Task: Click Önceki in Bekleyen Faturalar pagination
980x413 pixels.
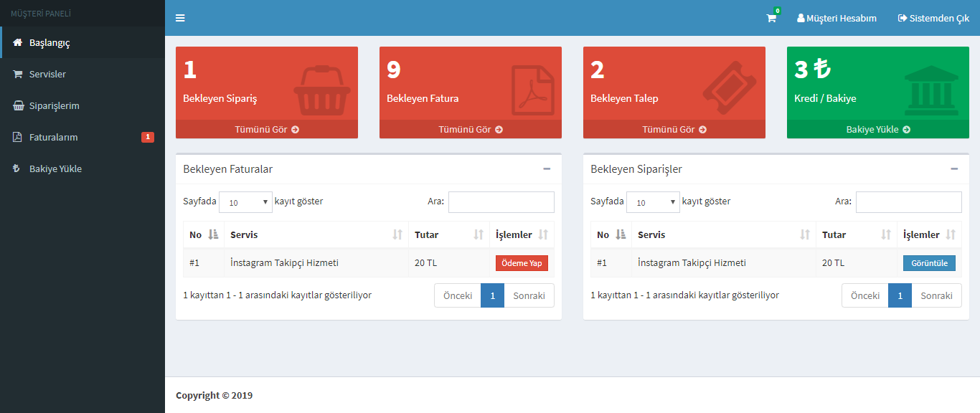Action: click(458, 295)
